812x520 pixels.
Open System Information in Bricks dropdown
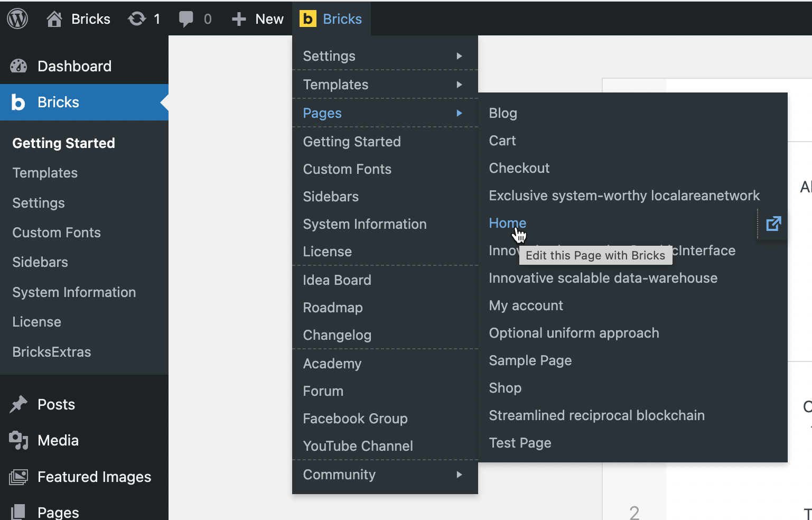[x=365, y=224]
